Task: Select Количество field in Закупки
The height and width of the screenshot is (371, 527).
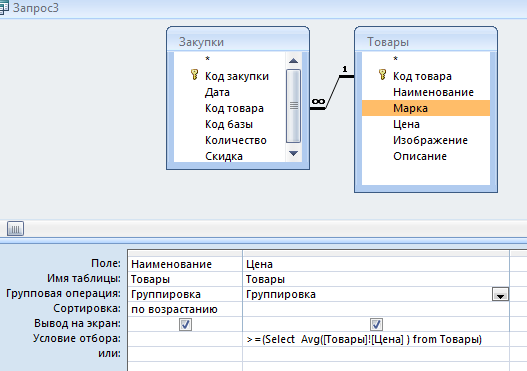Action: 236,140
